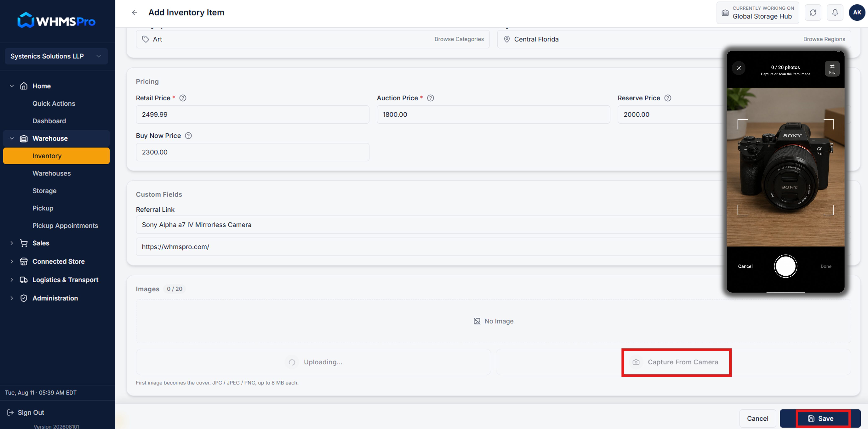The height and width of the screenshot is (429, 868).
Task: Click Done in the camera panel
Action: [825, 266]
